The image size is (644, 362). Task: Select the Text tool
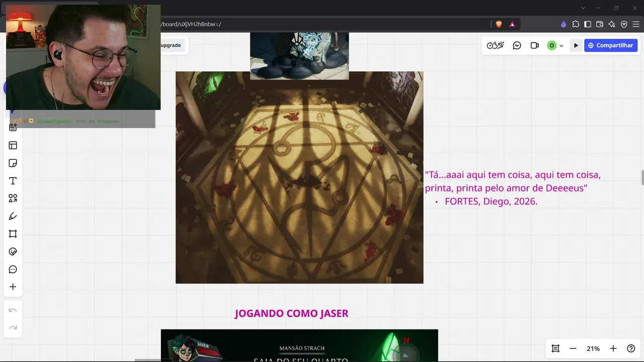(13, 180)
